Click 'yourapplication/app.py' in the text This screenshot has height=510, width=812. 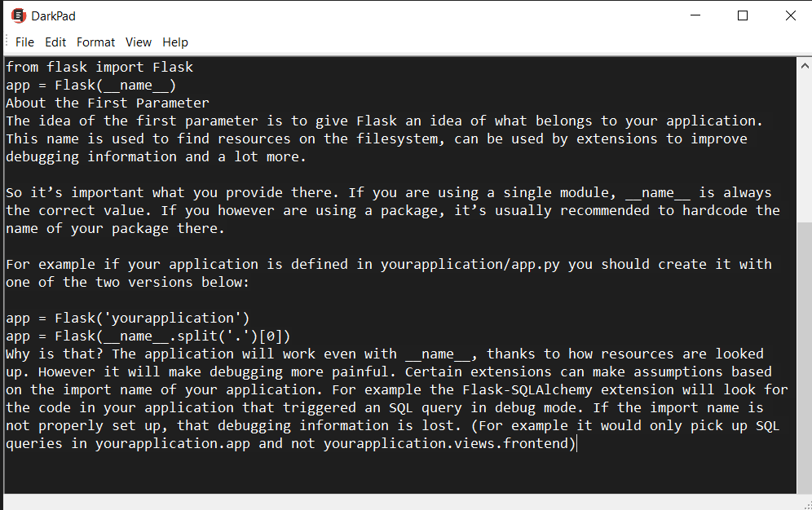(470, 265)
